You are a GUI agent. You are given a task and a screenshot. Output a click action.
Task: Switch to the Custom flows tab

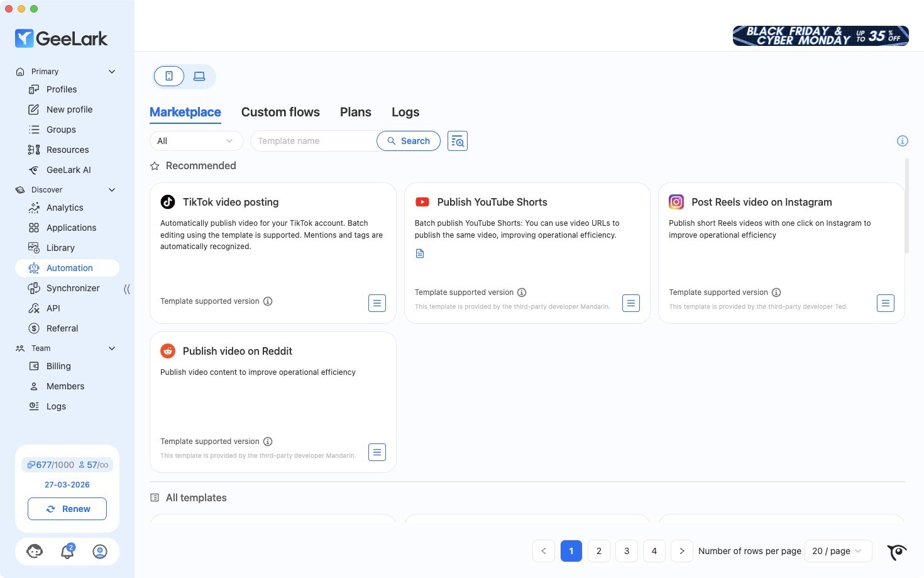[280, 112]
